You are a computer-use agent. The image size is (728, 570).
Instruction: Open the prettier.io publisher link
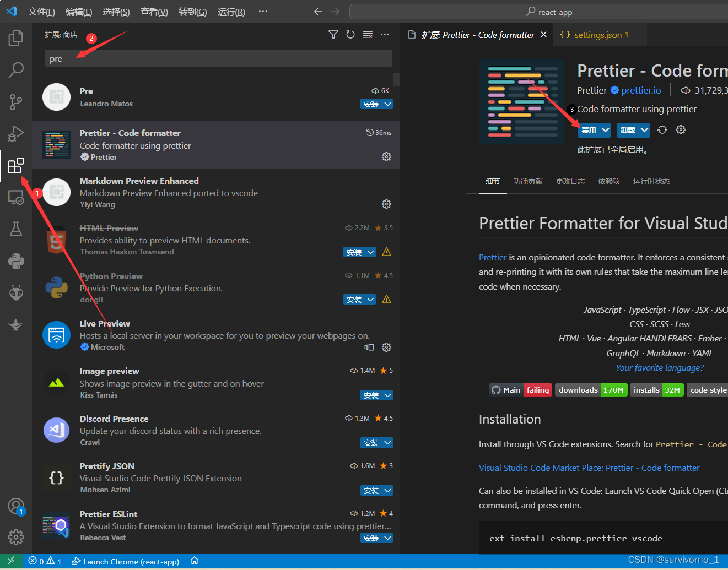(x=641, y=90)
